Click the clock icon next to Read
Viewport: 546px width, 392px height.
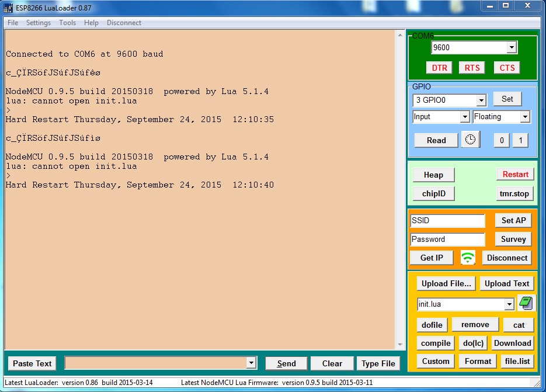coord(471,140)
